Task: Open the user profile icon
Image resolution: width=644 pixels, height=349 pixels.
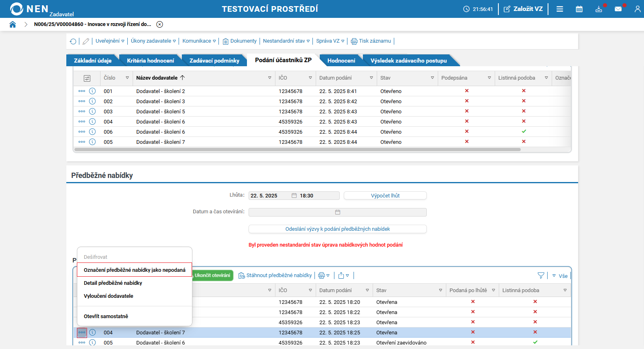Action: point(637,9)
